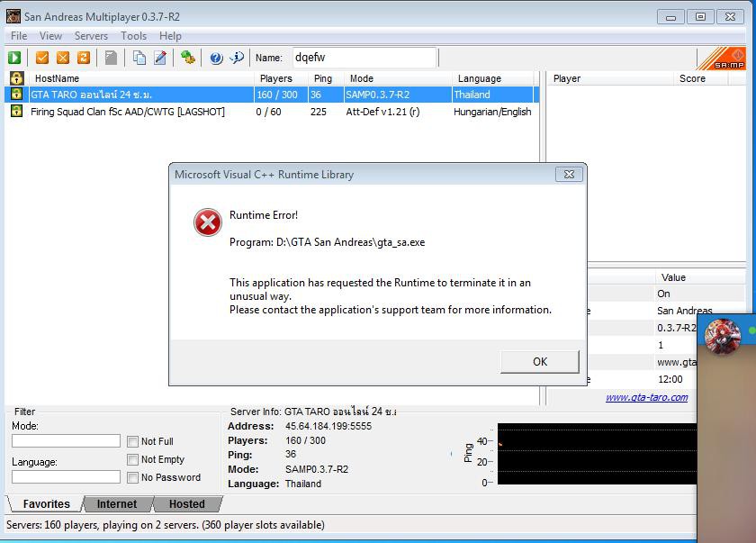Click the orange Refresh Server icon

(84, 58)
